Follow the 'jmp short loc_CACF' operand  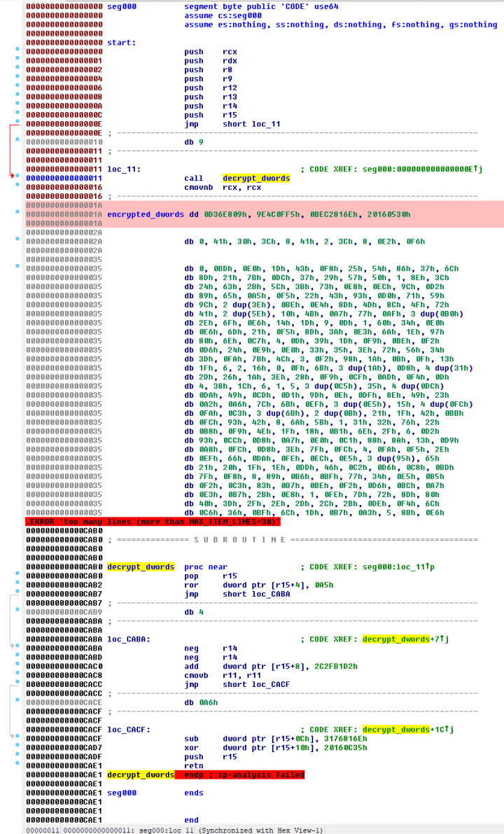pos(256,685)
